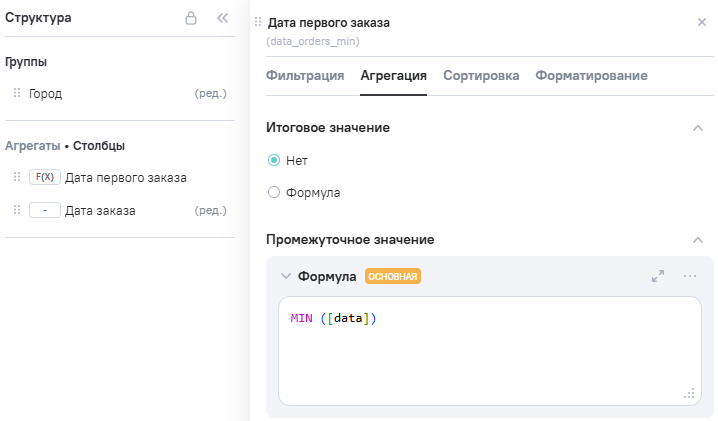Click the lock icon in Структура header
The height and width of the screenshot is (421, 718).
[191, 18]
